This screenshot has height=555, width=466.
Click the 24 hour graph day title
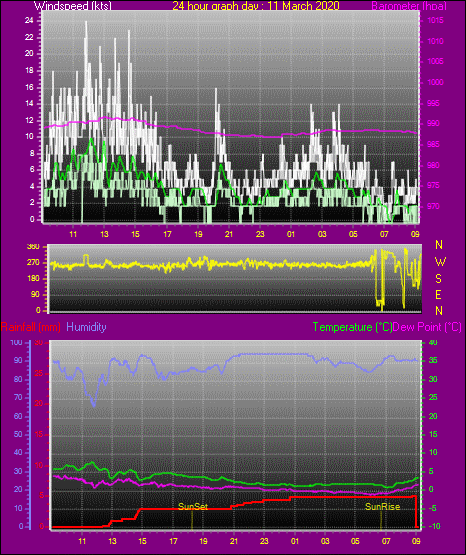coord(256,5)
